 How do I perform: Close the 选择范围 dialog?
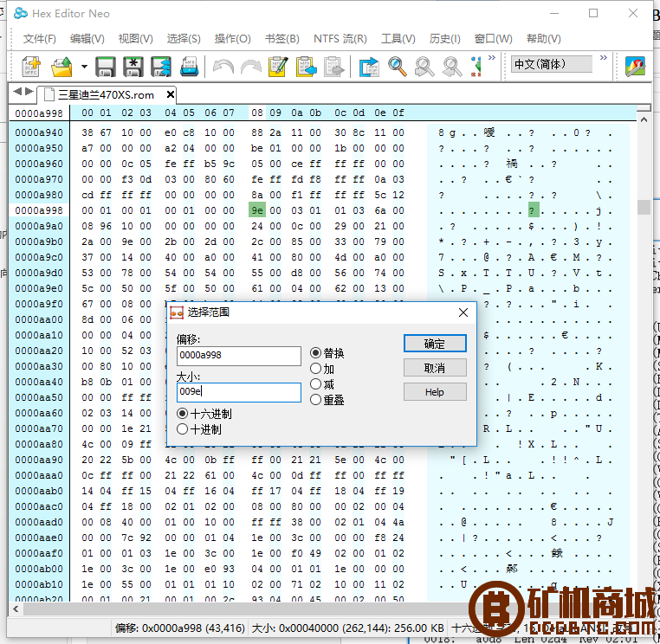(x=463, y=312)
